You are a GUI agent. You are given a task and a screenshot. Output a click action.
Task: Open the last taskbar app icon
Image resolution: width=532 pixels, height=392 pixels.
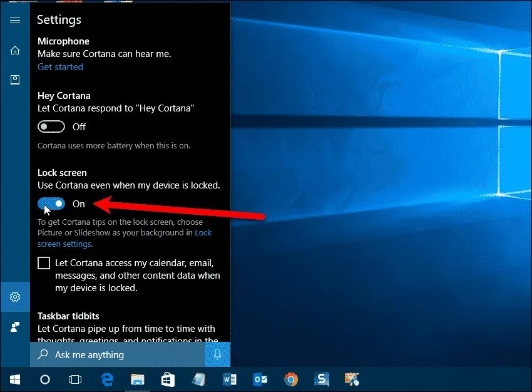point(352,379)
